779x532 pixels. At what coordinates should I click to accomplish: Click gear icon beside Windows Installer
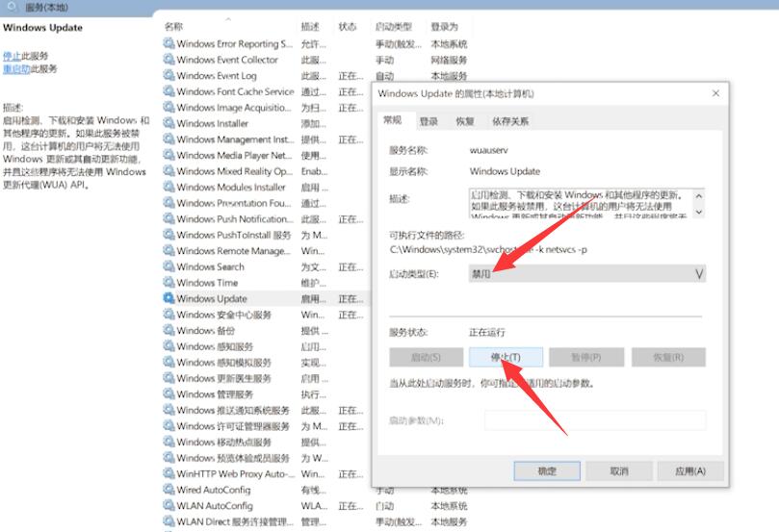pyautogui.click(x=169, y=123)
